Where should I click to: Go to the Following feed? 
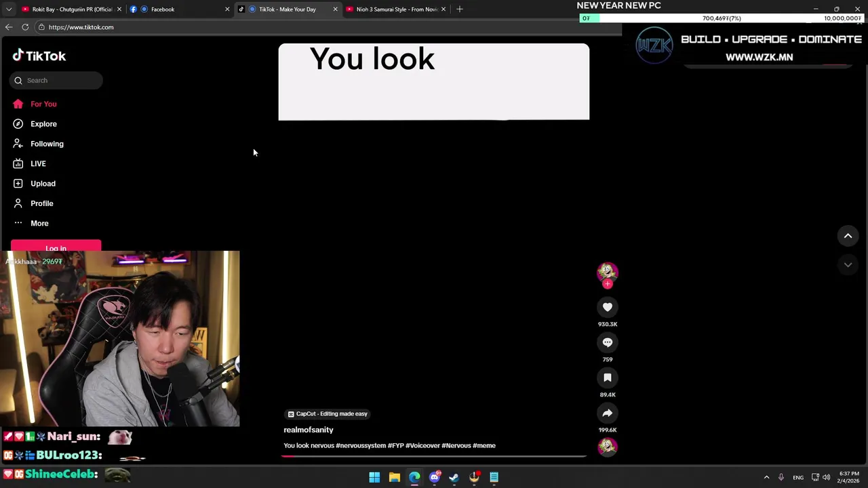coord(47,144)
